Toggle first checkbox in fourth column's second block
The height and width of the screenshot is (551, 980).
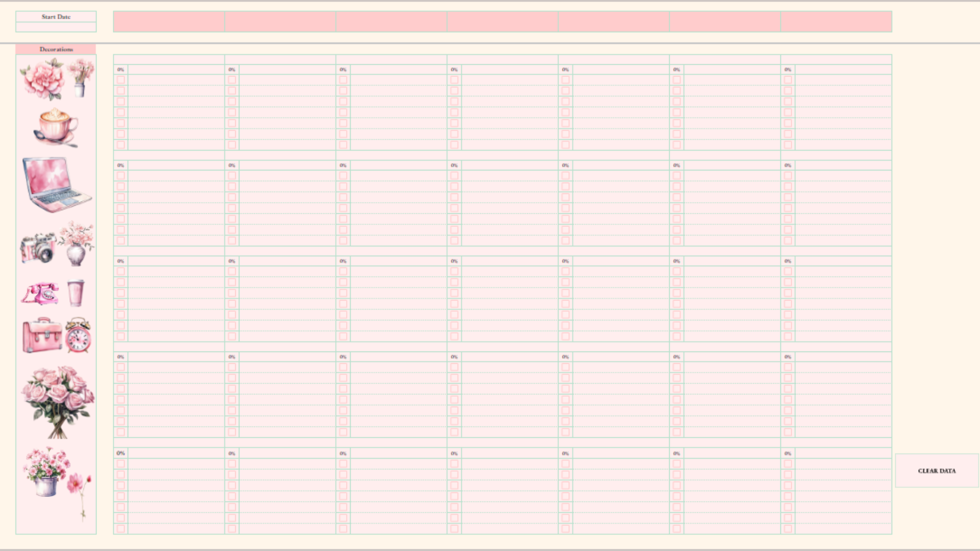(454, 176)
